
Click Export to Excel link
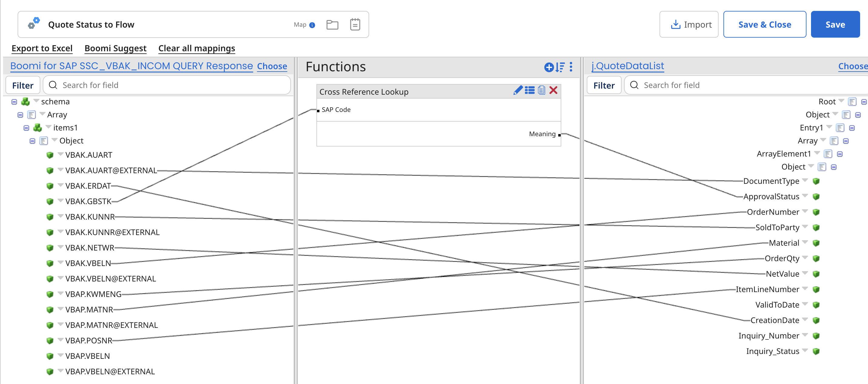tap(42, 48)
